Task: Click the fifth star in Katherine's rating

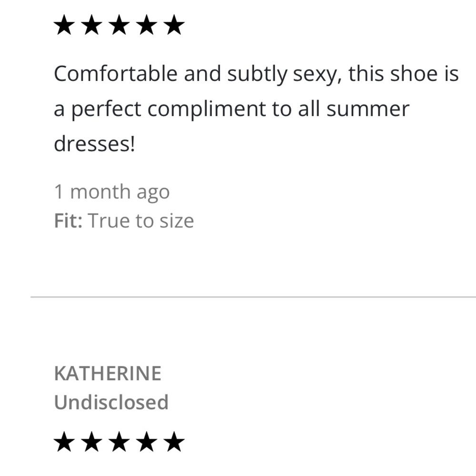Action: click(x=174, y=442)
